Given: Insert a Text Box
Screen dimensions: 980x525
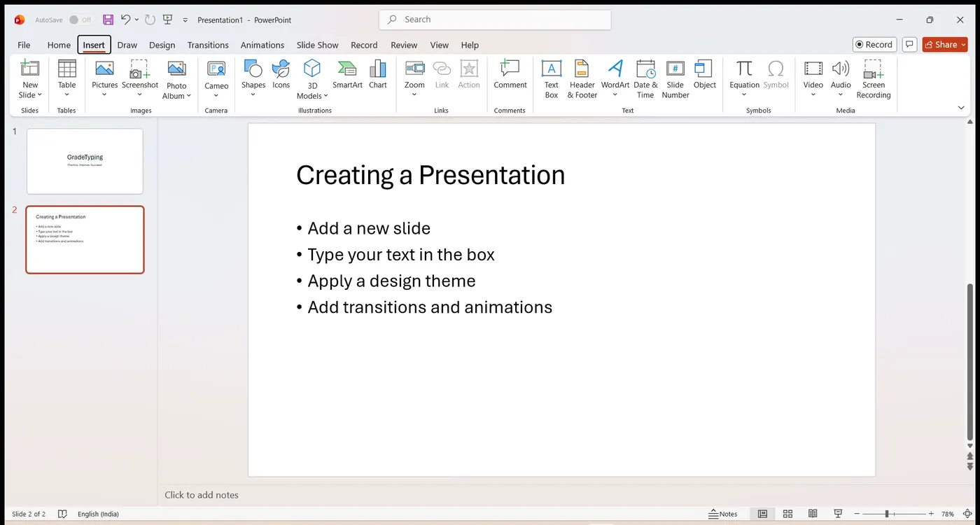Looking at the screenshot, I should [x=552, y=78].
